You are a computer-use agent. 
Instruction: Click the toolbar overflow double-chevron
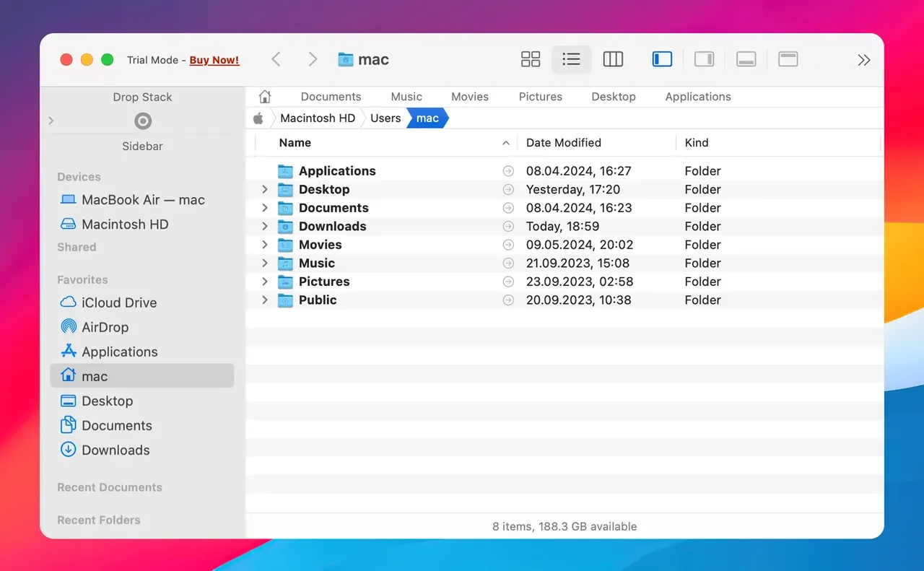click(863, 60)
